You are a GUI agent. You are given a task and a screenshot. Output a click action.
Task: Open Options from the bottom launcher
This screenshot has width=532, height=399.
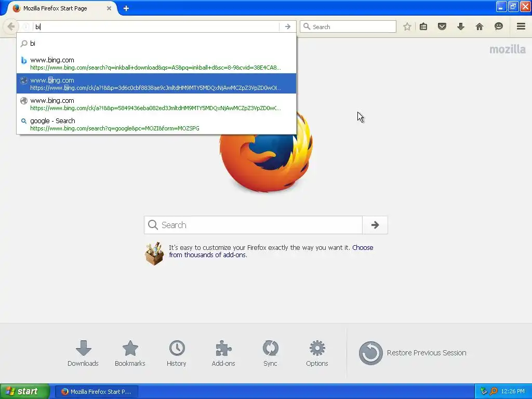317,353
